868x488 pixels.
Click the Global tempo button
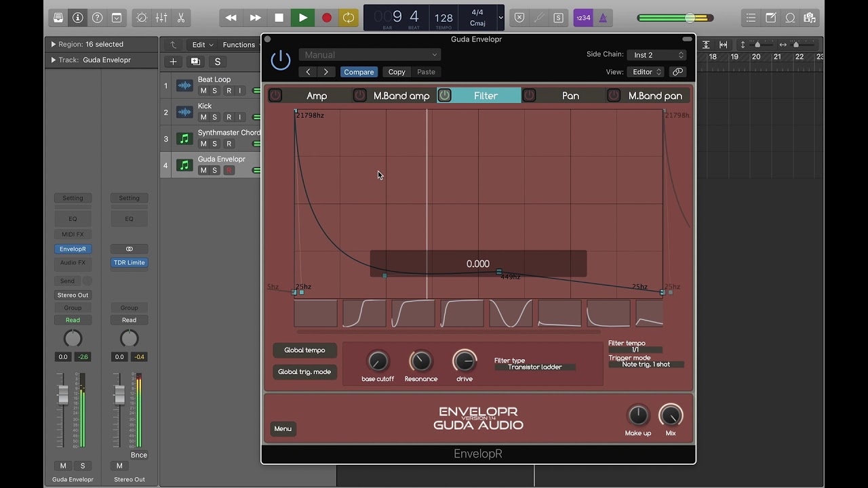click(x=304, y=350)
